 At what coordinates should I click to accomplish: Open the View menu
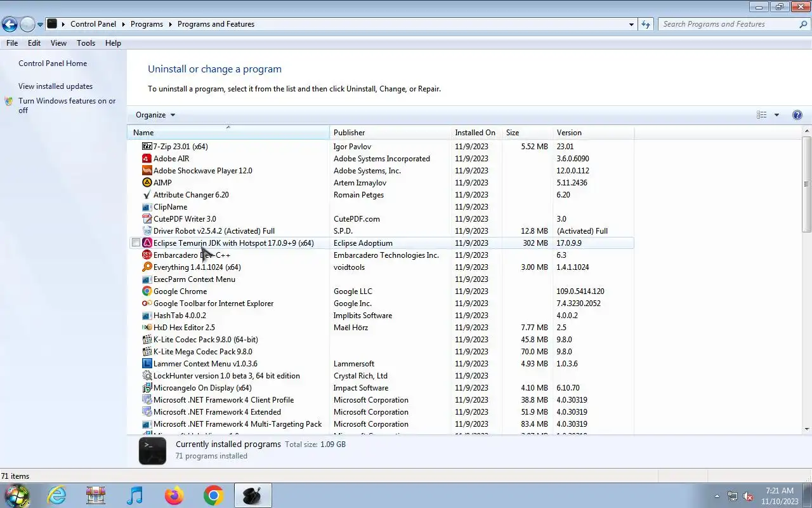pos(58,43)
